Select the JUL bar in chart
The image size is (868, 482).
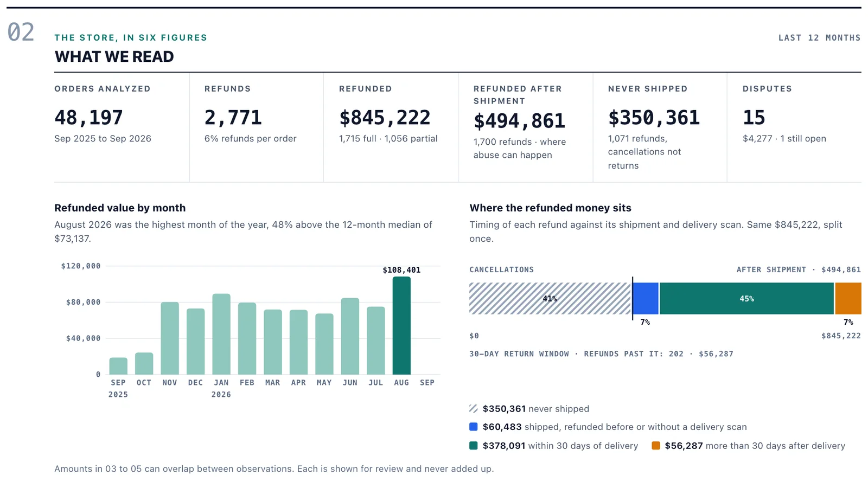click(x=376, y=340)
